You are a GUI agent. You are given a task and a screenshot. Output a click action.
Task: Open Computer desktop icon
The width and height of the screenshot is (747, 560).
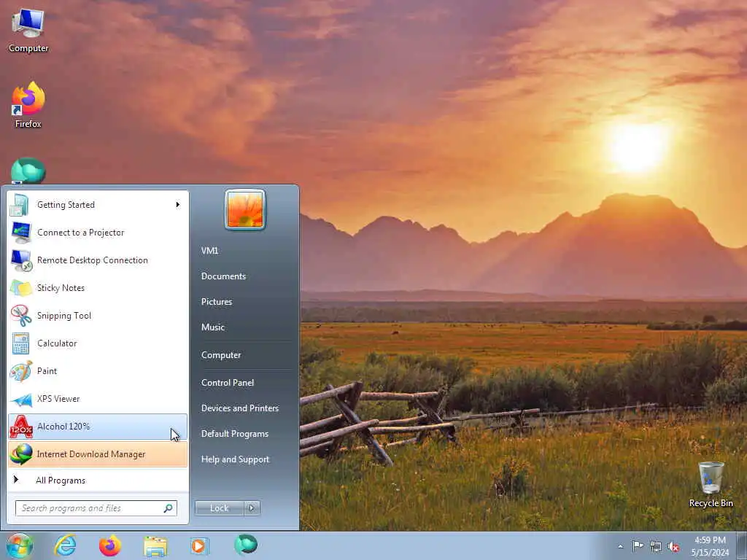click(x=28, y=31)
